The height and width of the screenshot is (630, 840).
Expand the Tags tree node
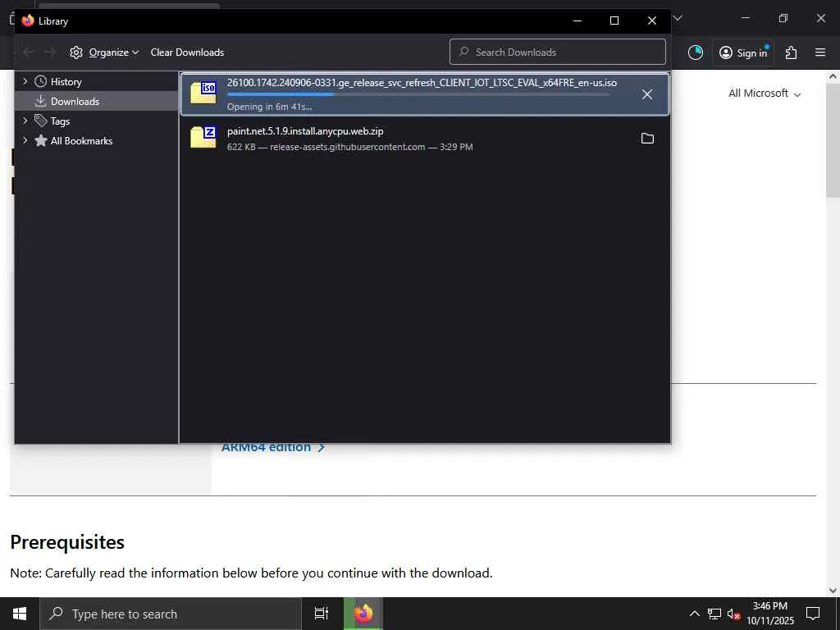click(25, 121)
